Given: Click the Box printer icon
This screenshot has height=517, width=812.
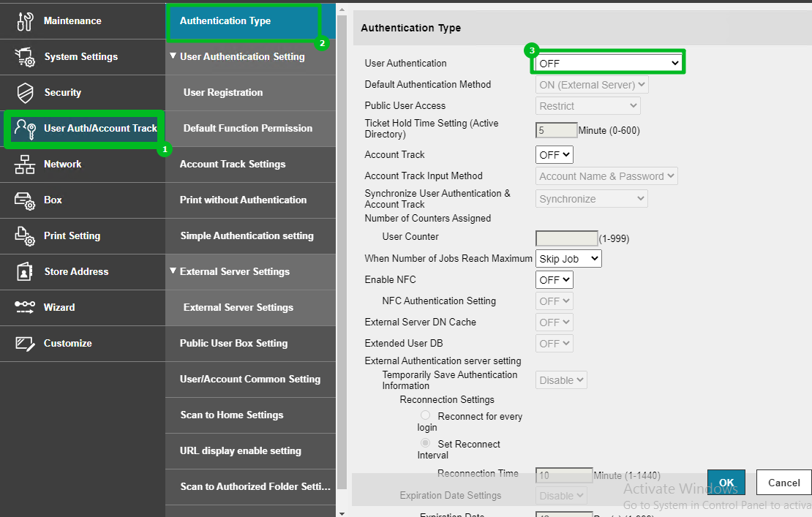Looking at the screenshot, I should point(25,200).
